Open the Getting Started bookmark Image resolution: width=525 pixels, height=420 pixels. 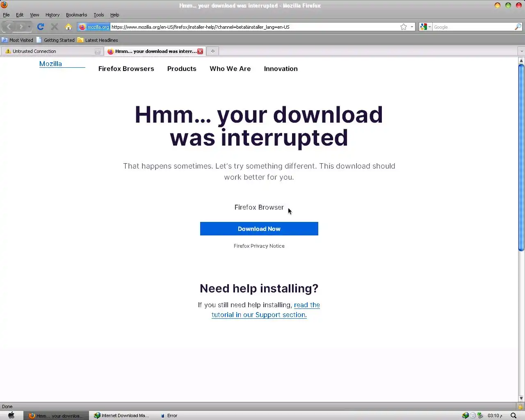(55, 40)
